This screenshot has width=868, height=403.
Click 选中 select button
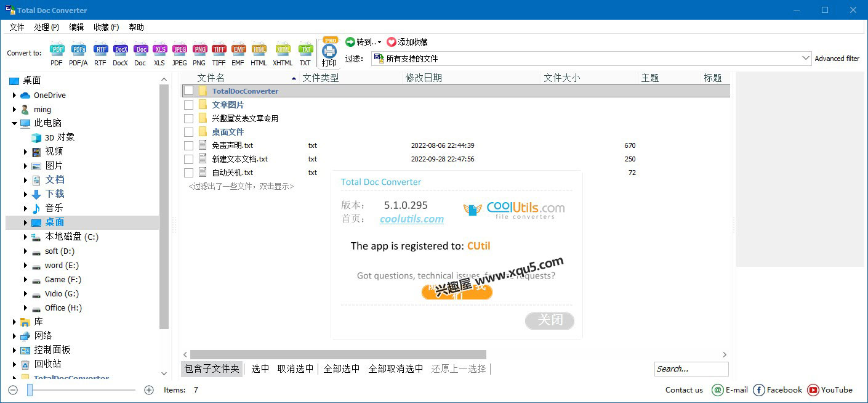(260, 368)
